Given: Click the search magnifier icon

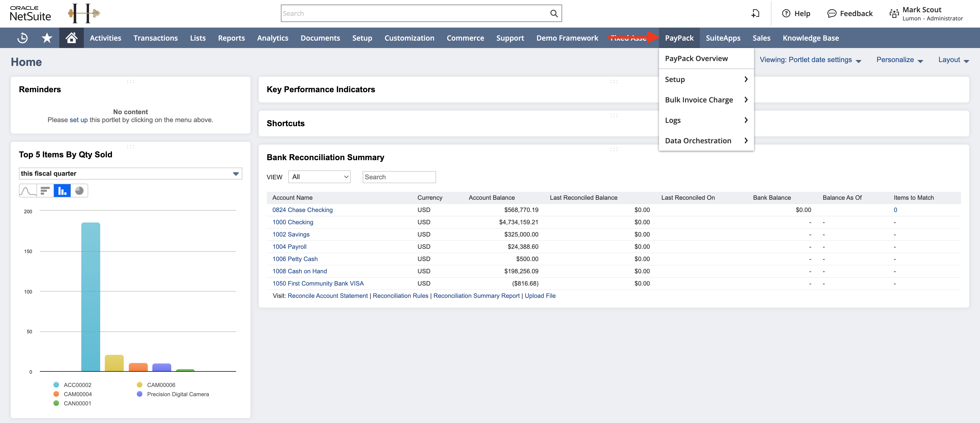Looking at the screenshot, I should click(x=554, y=14).
